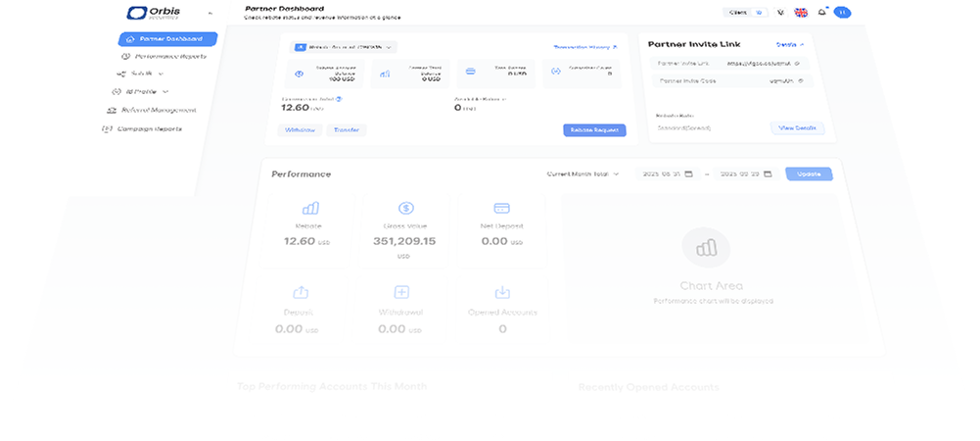Screen dimensions: 980x441
Task: Copy the Partner Invite Link
Action: [x=798, y=64]
